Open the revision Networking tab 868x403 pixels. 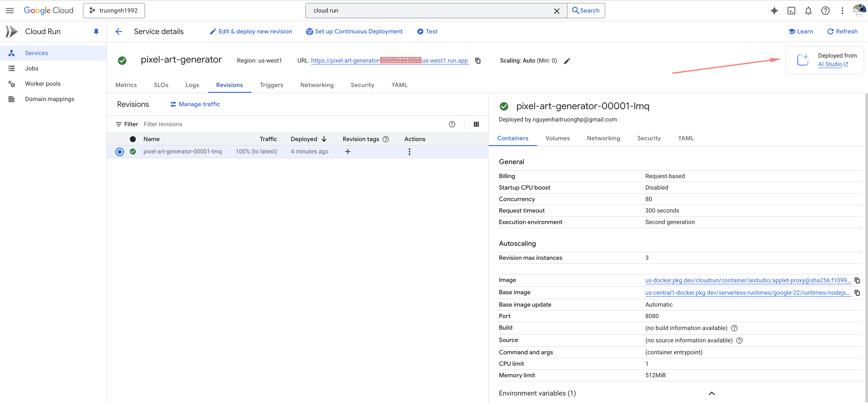click(603, 138)
